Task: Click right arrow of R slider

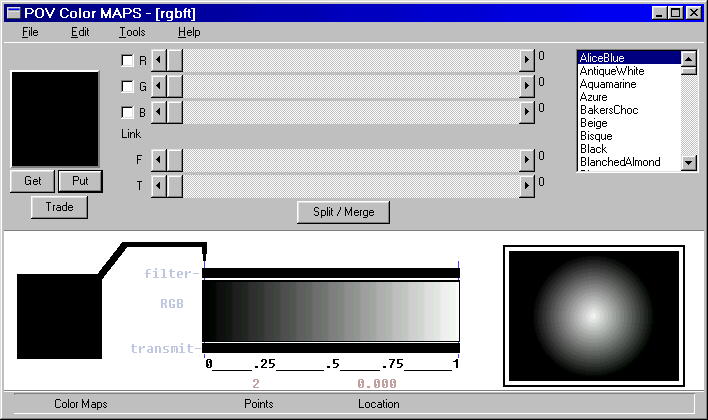Action: [526, 60]
